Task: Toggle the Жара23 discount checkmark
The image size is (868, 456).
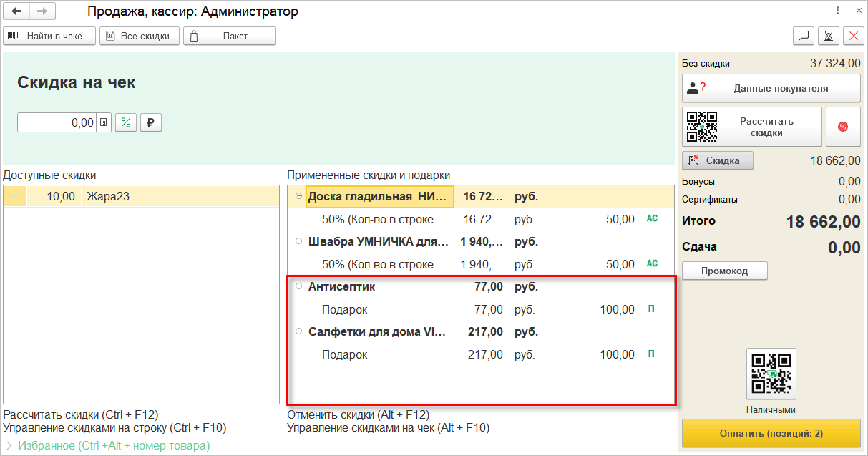Action: coord(15,197)
